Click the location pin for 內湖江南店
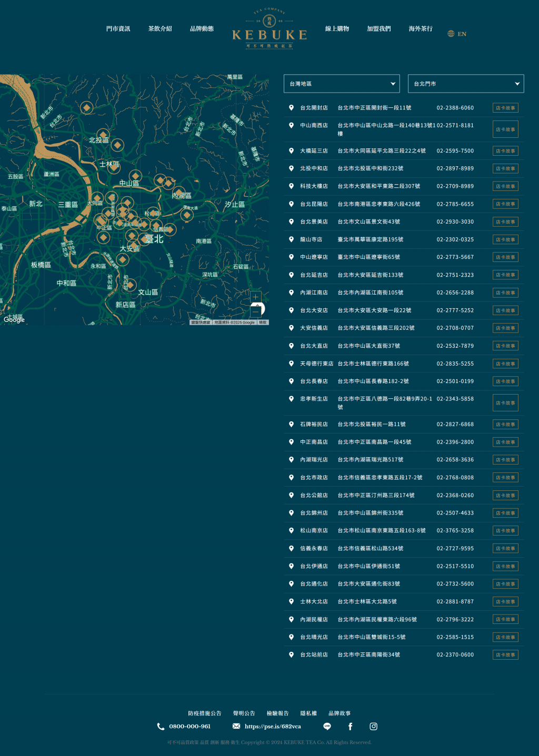539x756 pixels. point(291,293)
